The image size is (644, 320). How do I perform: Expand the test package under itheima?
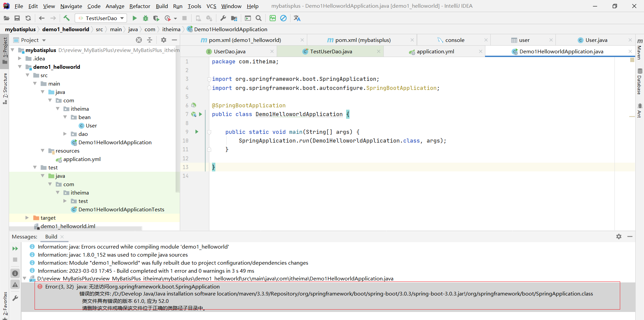pyautogui.click(x=65, y=201)
